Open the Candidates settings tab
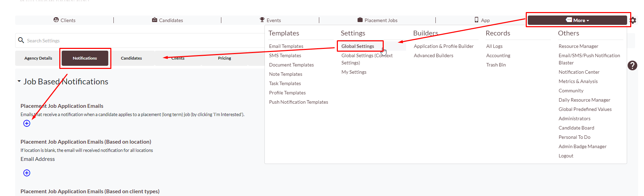 [x=131, y=58]
